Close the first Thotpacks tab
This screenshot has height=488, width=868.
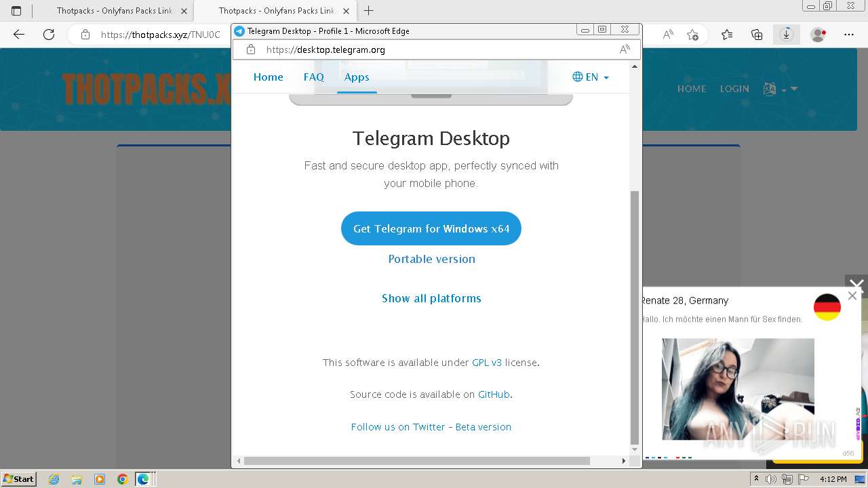(184, 11)
